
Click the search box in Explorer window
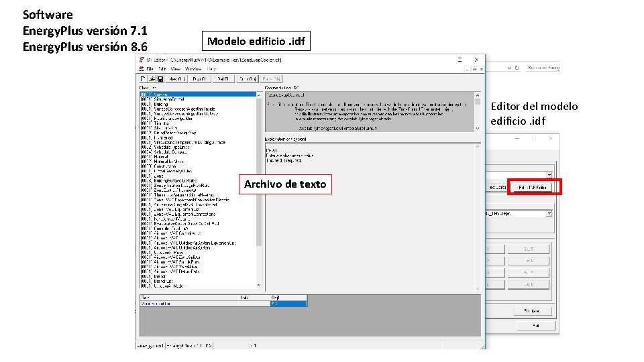pyautogui.click(x=543, y=68)
